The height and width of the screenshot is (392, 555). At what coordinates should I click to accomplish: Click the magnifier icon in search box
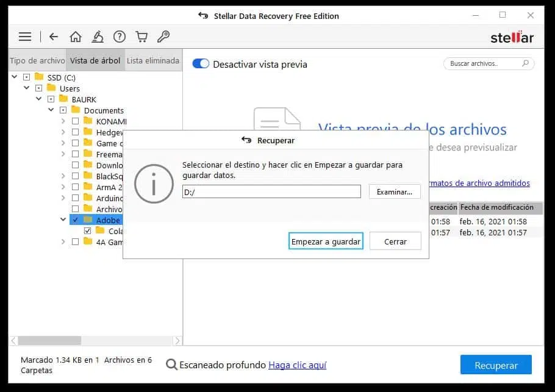tap(525, 63)
